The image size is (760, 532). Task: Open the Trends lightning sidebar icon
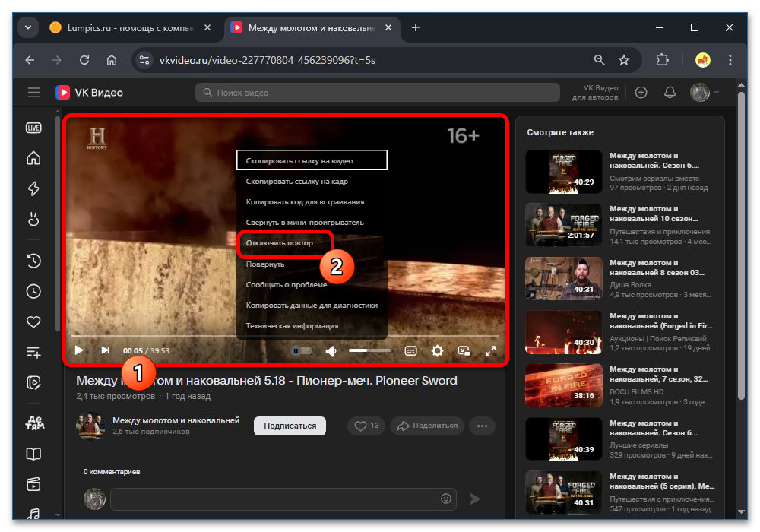coord(33,188)
